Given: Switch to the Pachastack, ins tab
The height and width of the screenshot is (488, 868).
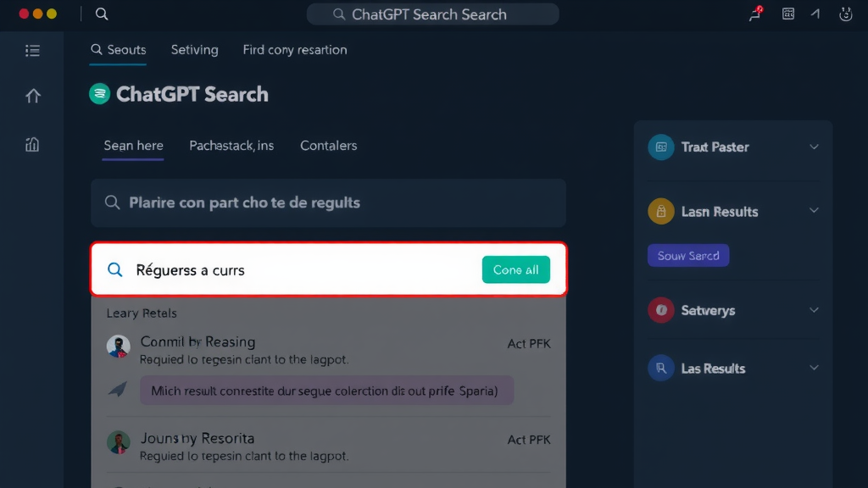Looking at the screenshot, I should 231,146.
